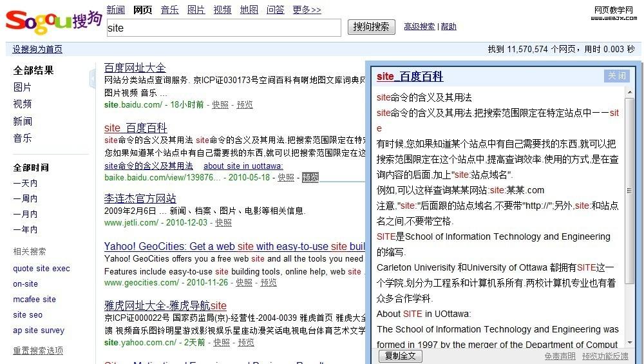This screenshot has height=364, width=644.
Task: Limit results to 一月内
Action: 25,214
